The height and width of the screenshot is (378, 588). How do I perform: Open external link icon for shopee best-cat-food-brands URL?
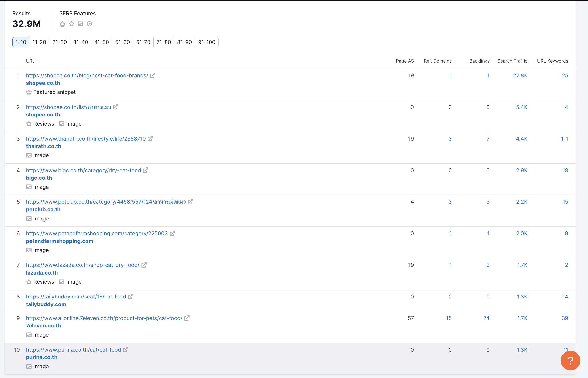153,75
